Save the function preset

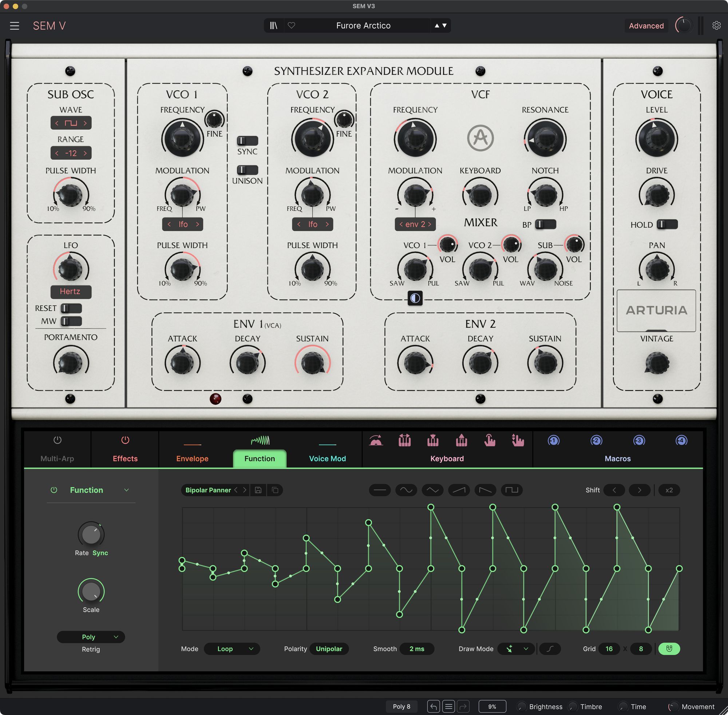click(258, 490)
